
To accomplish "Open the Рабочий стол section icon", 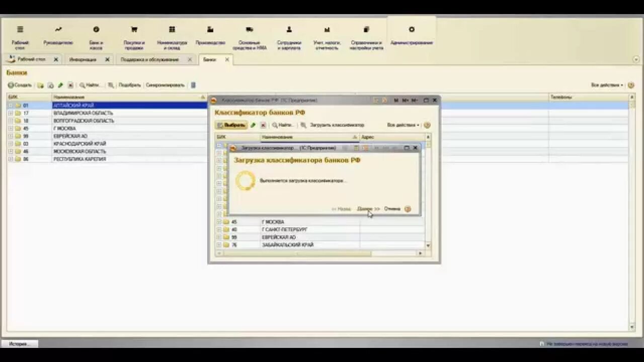I will pos(20,37).
